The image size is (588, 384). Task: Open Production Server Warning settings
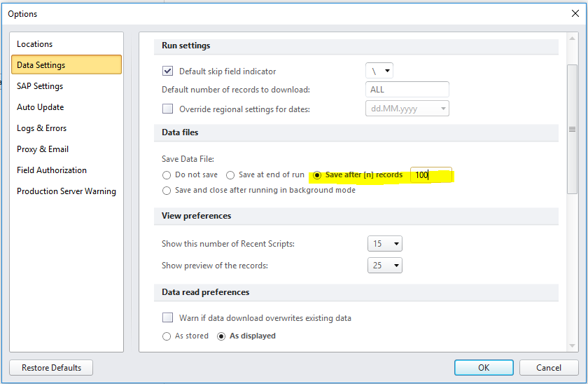[x=66, y=191]
